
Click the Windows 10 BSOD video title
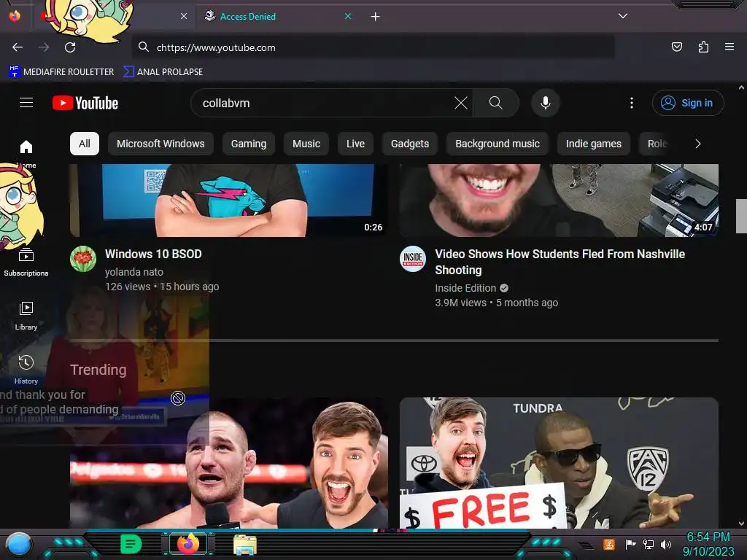(x=153, y=254)
